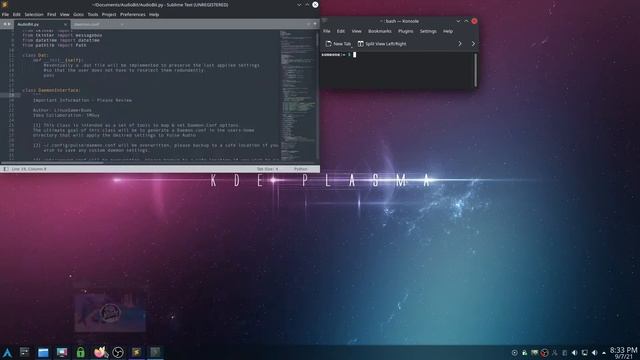
Task: Click Sublime tab history back/forward arrows
Action: (7, 24)
